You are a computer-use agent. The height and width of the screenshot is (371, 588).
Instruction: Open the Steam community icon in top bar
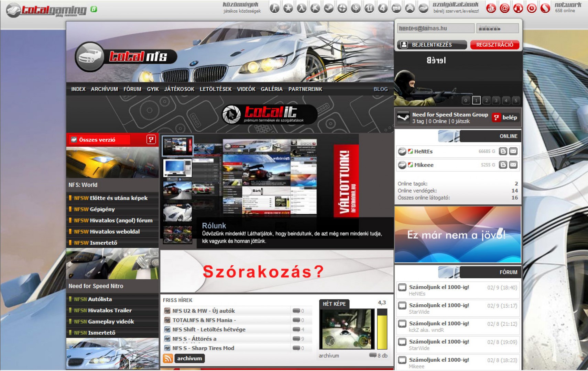[x=329, y=8]
